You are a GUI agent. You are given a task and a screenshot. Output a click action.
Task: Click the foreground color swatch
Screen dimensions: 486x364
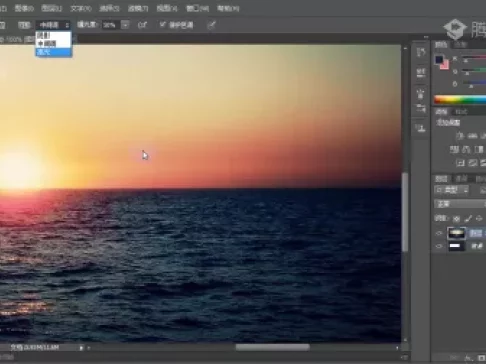439,60
